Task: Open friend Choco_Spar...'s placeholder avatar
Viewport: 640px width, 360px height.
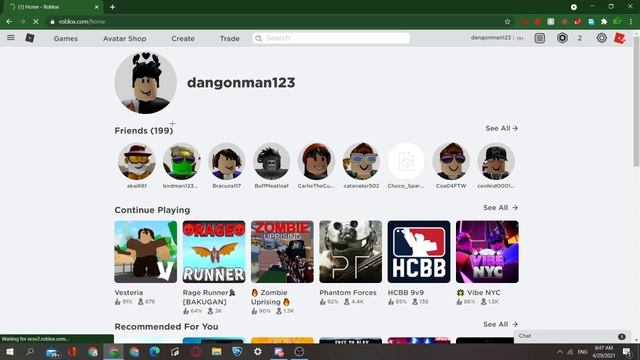Action: click(x=406, y=162)
